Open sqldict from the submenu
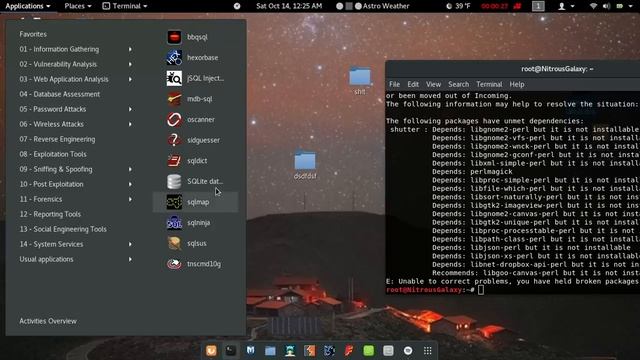The height and width of the screenshot is (360, 640). 195,161
